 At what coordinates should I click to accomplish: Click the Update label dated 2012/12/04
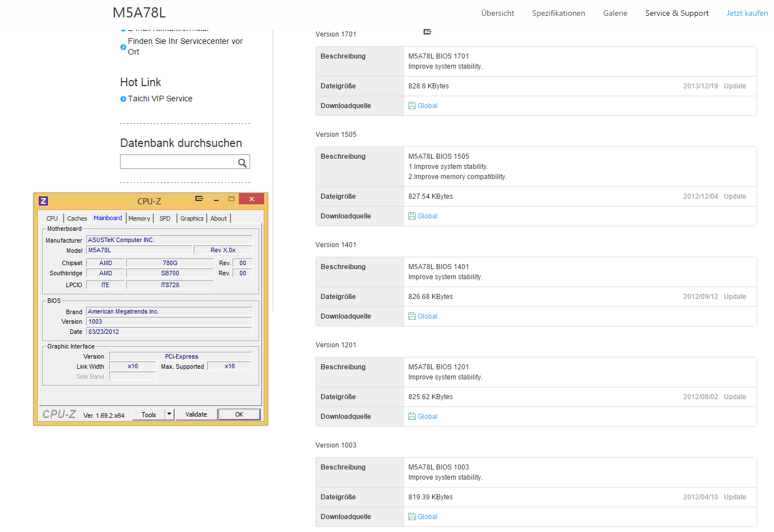735,196
